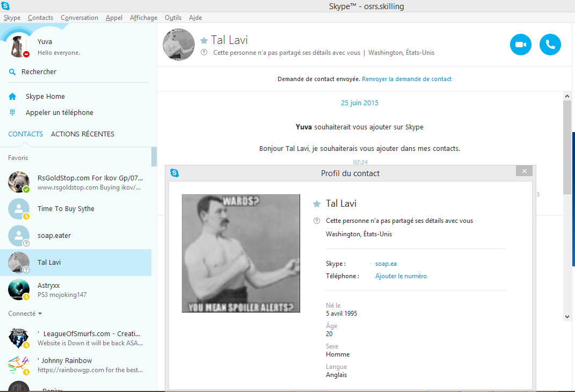Click Yuva's own profile avatar

coord(19,47)
